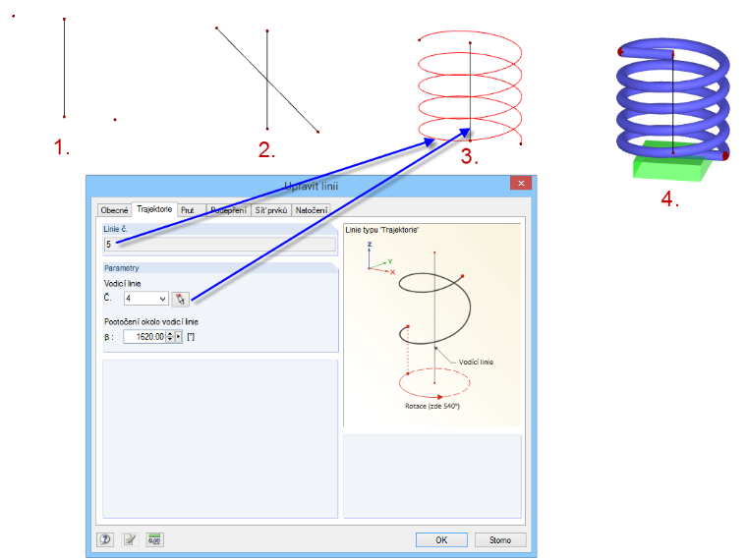Click the β rotation spinner arrows
The image size is (747, 560).
point(170,337)
